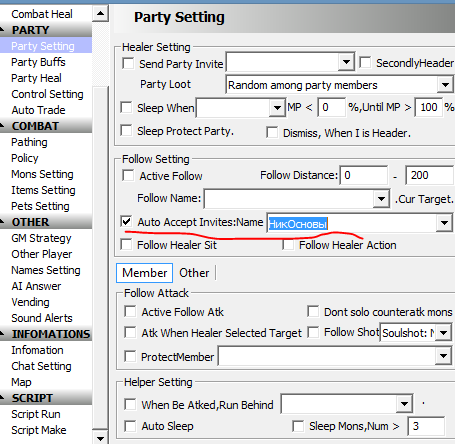Screen dimensions: 455x444
Task: Check Dismiss, When I is Header
Action: click(x=272, y=132)
